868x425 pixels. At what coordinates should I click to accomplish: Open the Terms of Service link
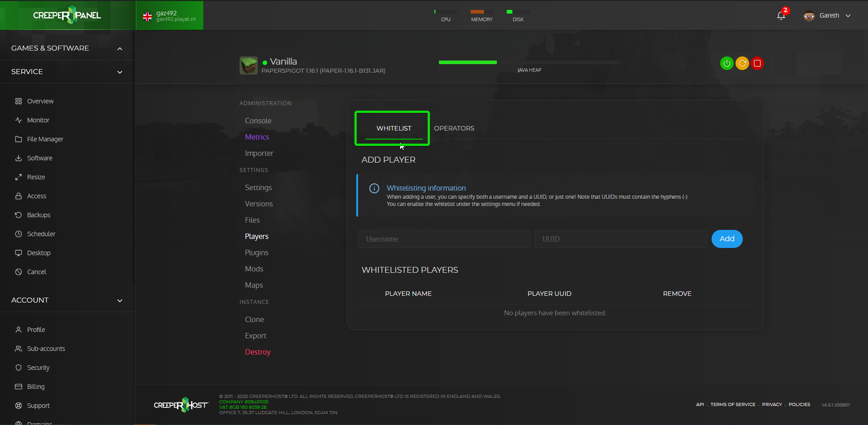[x=733, y=405]
